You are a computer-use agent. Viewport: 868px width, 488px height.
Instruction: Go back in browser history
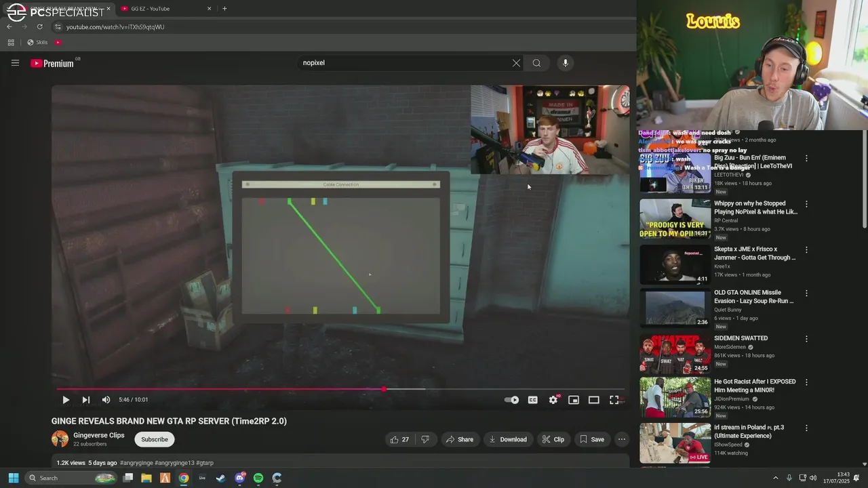point(9,26)
